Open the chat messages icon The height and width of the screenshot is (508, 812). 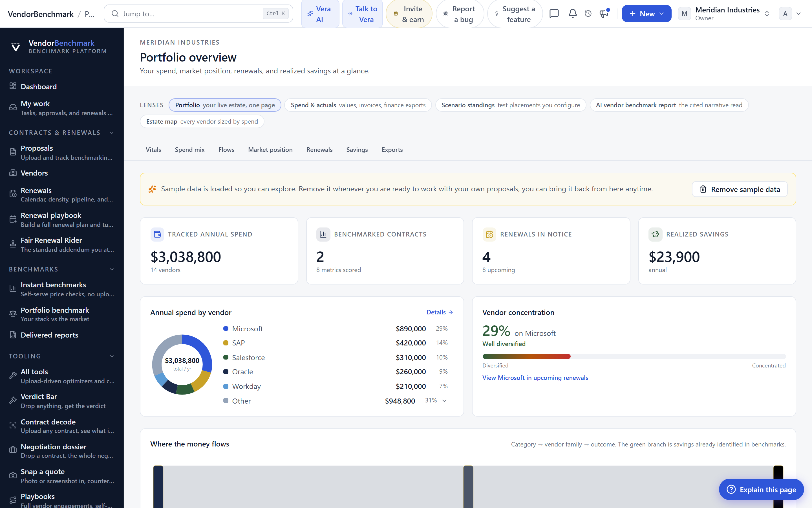point(554,14)
